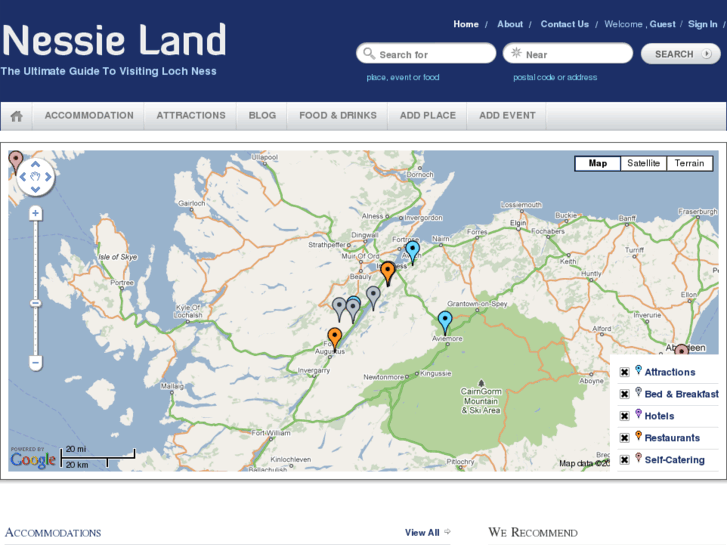Screen dimensions: 727x545
Task: Click the zoom slider handle on map
Action: (36, 303)
